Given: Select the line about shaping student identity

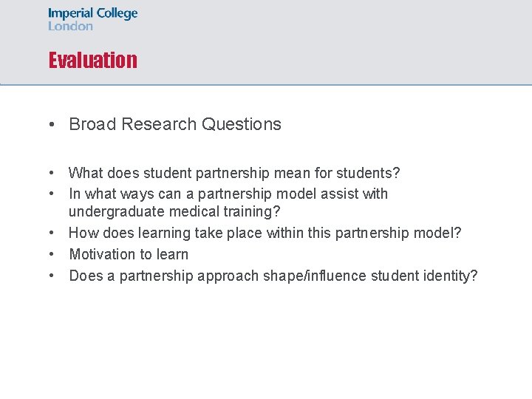Looking at the screenshot, I should pos(273,276).
